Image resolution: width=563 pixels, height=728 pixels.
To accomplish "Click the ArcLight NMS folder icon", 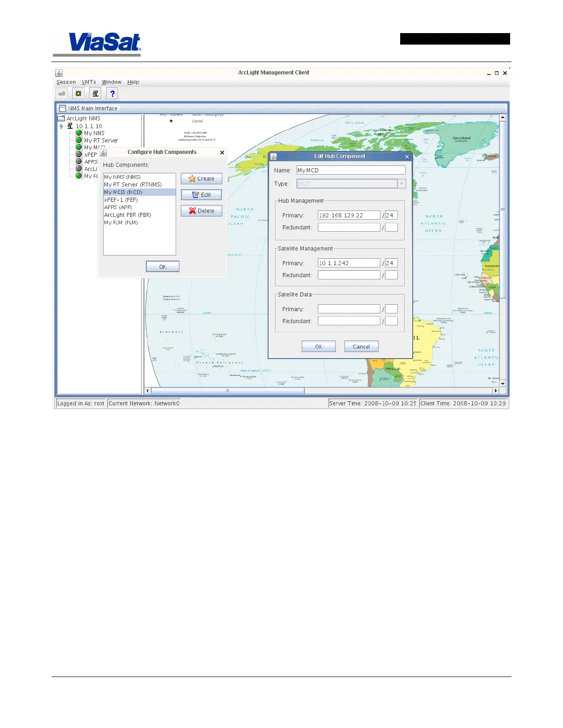I will tap(61, 119).
